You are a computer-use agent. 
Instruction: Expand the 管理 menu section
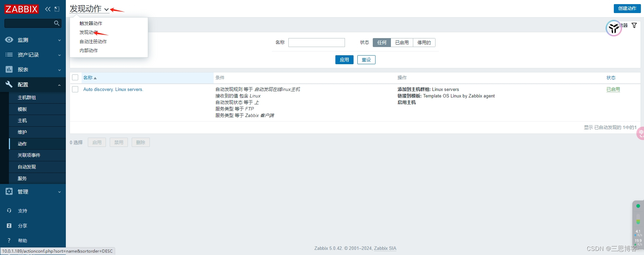(x=59, y=192)
